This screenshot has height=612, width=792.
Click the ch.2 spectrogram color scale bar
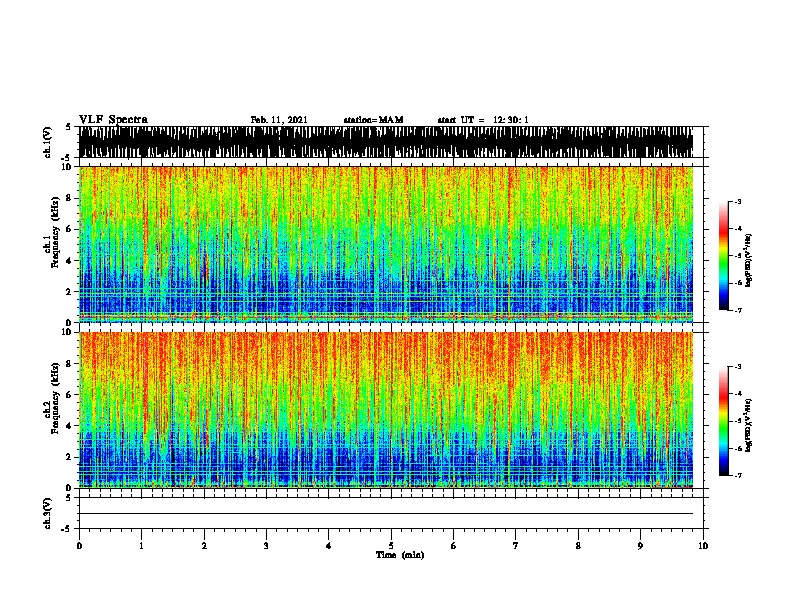[723, 421]
